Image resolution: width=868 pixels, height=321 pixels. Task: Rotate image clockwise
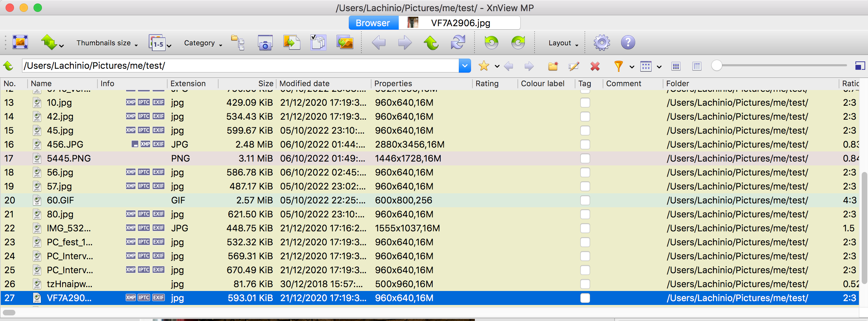518,43
